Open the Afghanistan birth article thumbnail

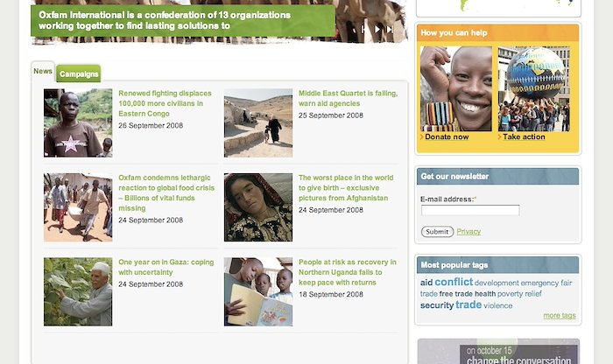(258, 207)
